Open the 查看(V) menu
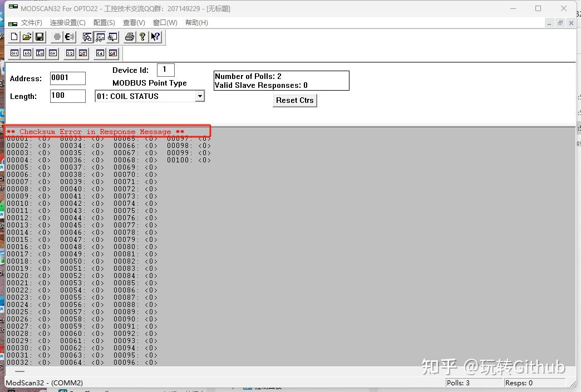The image size is (581, 392). [134, 23]
